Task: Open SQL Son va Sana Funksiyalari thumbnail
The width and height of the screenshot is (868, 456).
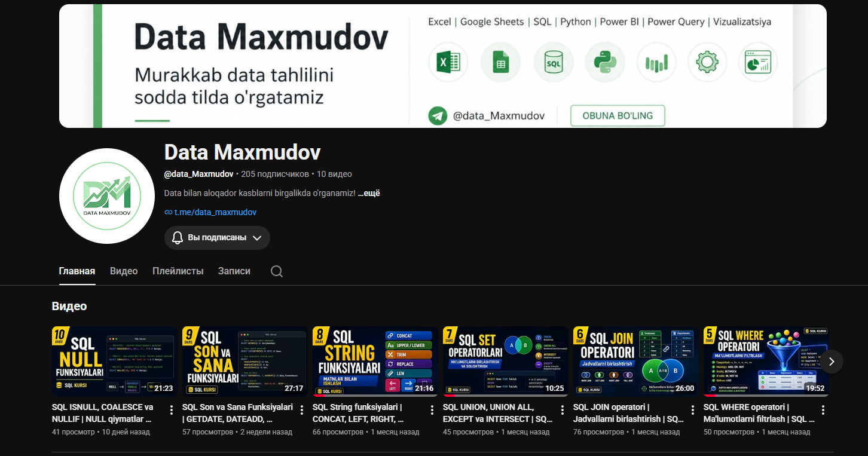Action: (245, 362)
